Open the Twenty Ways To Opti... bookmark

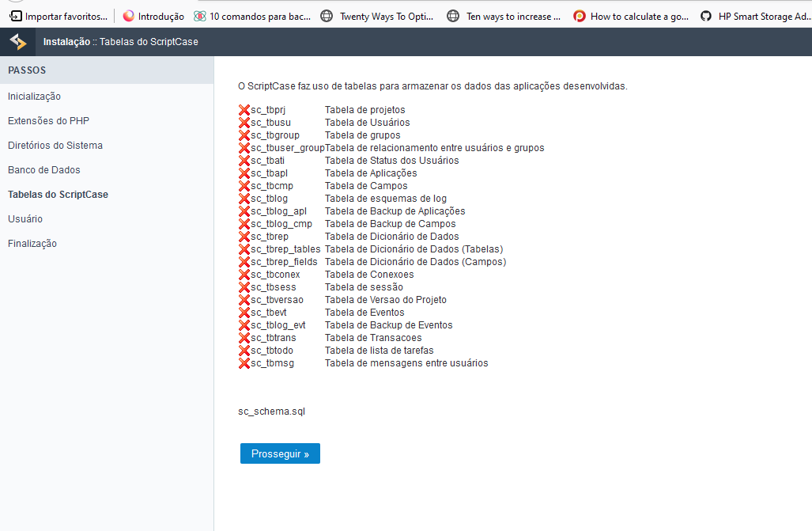(x=377, y=16)
